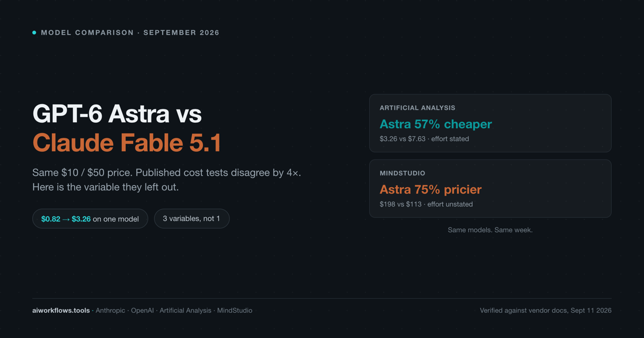Click OpenAI in the footer sources
The image size is (644, 338).
pos(142,311)
